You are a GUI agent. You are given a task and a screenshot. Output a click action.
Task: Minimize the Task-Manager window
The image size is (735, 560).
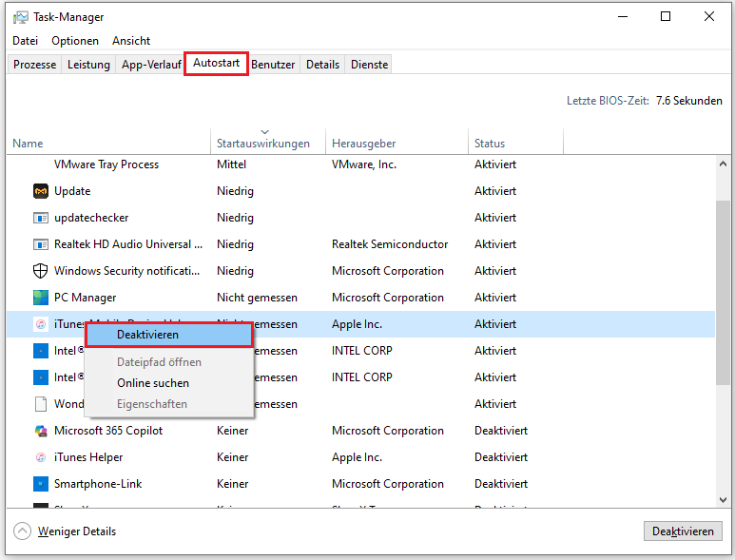[x=623, y=16]
